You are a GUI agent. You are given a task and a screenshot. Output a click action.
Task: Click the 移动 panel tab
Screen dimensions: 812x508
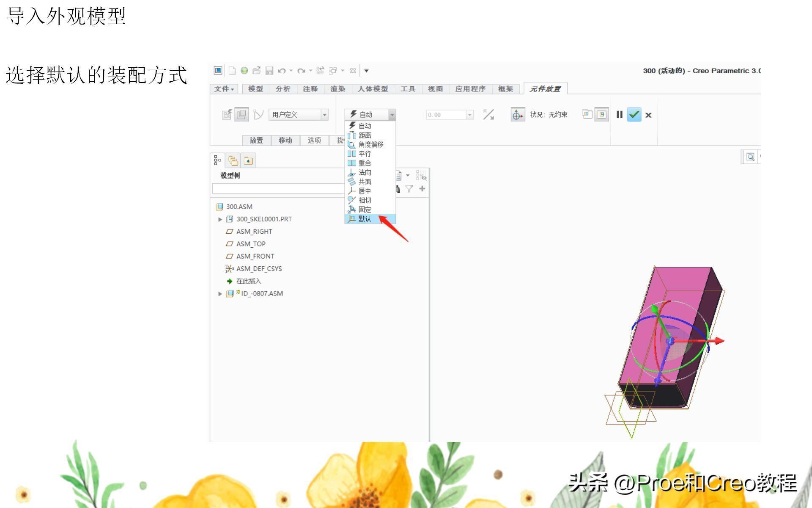285,140
